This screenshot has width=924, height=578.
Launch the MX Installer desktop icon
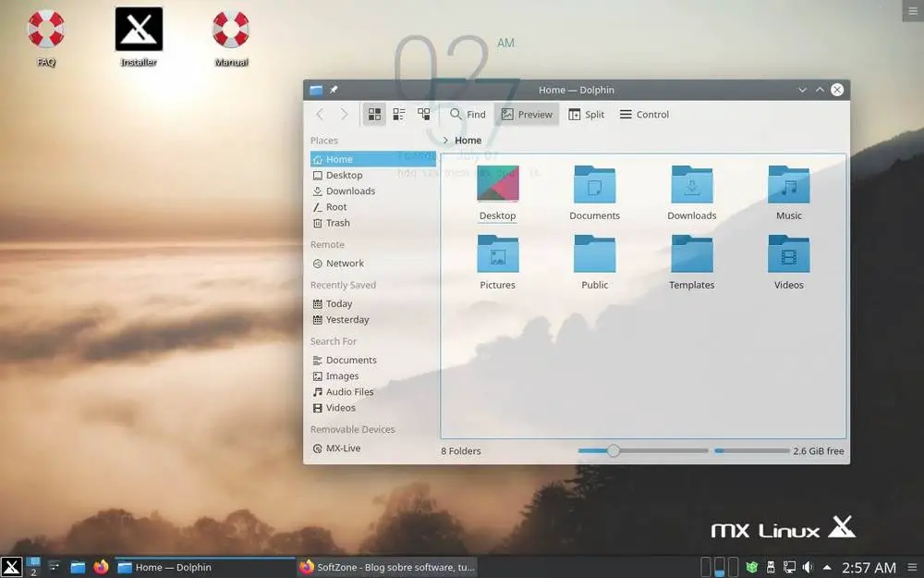point(139,37)
